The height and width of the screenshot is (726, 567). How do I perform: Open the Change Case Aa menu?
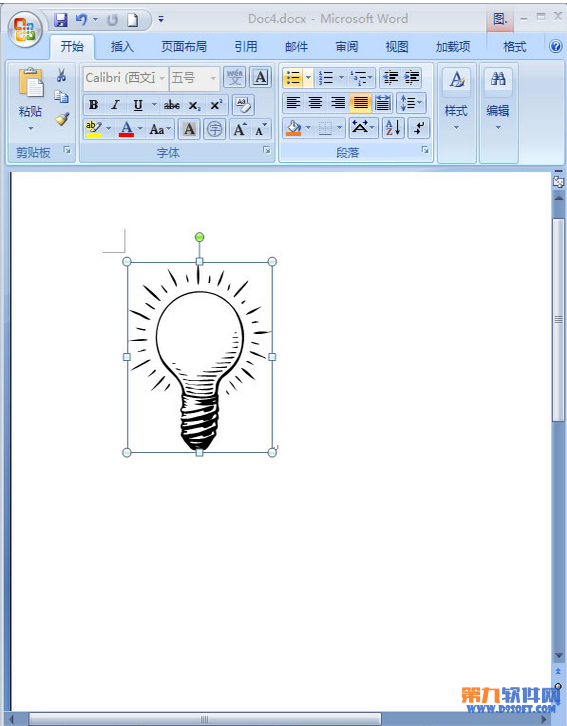coord(160,129)
